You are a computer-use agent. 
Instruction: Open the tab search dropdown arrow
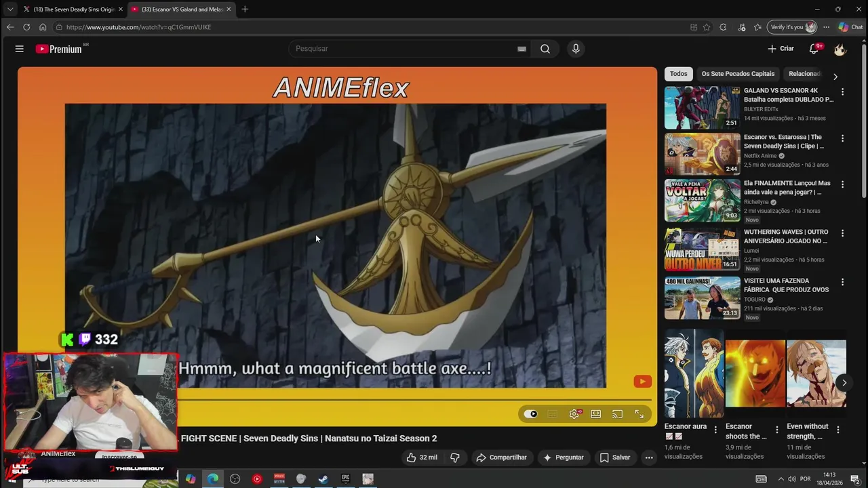pyautogui.click(x=9, y=9)
